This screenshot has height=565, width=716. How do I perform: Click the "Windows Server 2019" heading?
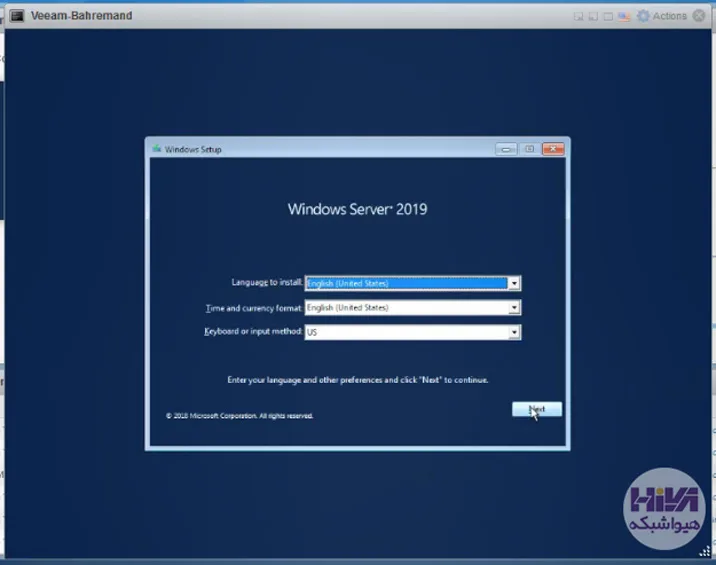(x=358, y=209)
